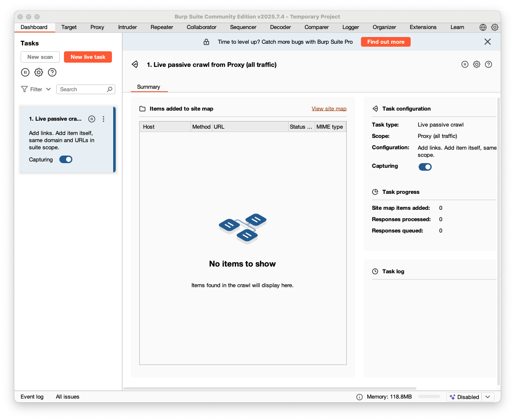This screenshot has width=515, height=420.
Task: Click the New scan button
Action: (x=40, y=57)
